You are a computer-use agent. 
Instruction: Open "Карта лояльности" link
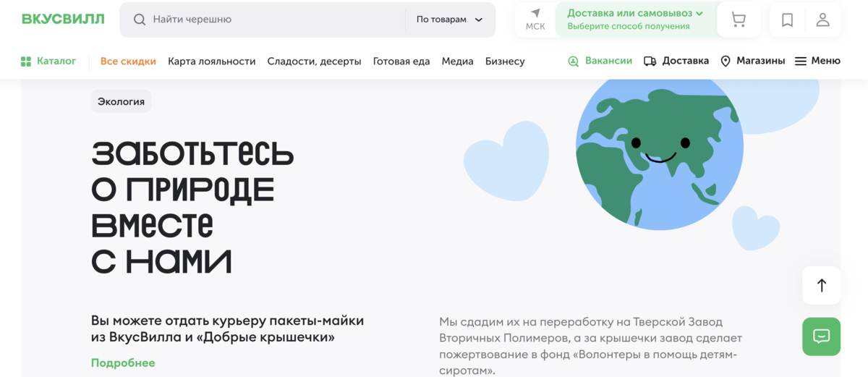click(212, 62)
